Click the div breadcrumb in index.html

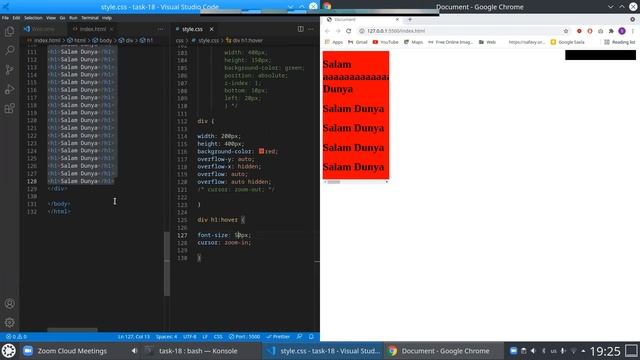click(x=127, y=40)
